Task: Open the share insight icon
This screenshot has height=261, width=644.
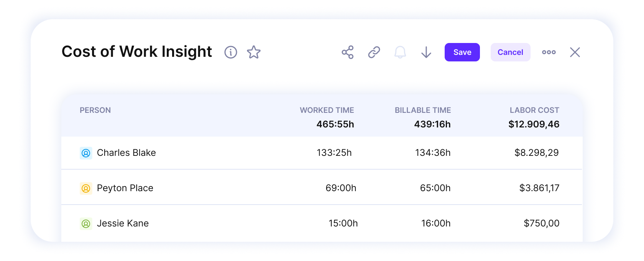Action: (x=347, y=52)
